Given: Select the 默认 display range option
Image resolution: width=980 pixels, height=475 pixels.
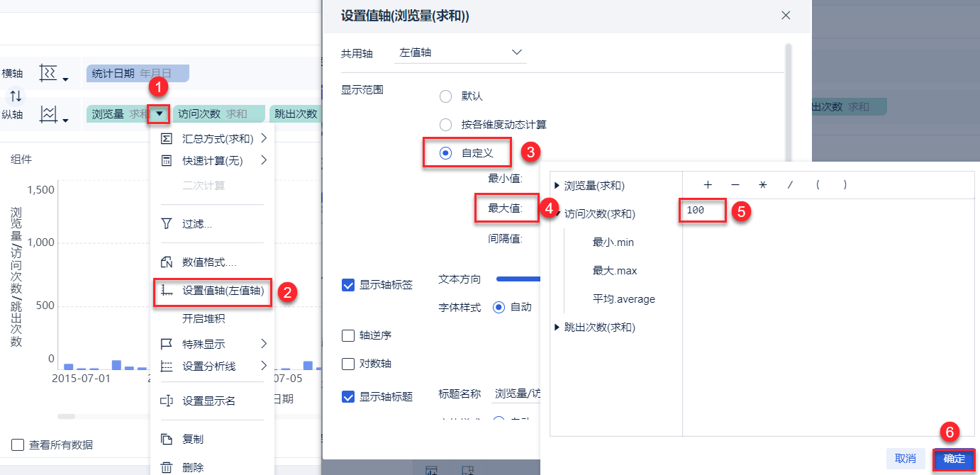Looking at the screenshot, I should point(445,96).
